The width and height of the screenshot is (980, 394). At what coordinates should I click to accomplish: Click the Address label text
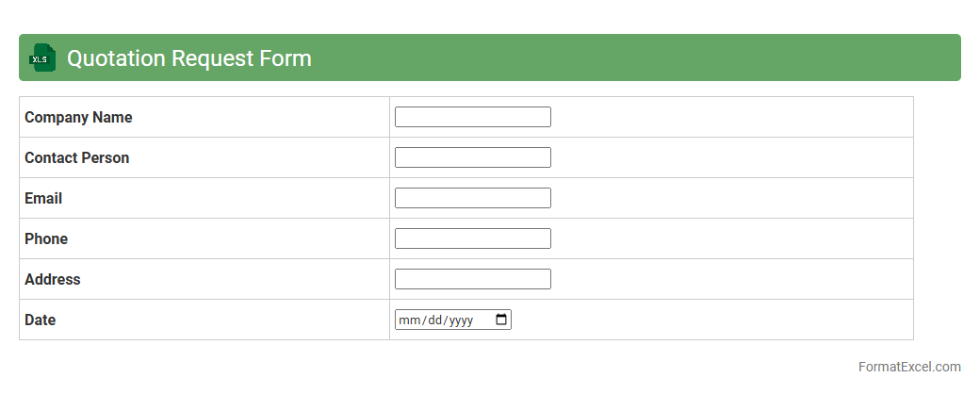coord(53,280)
